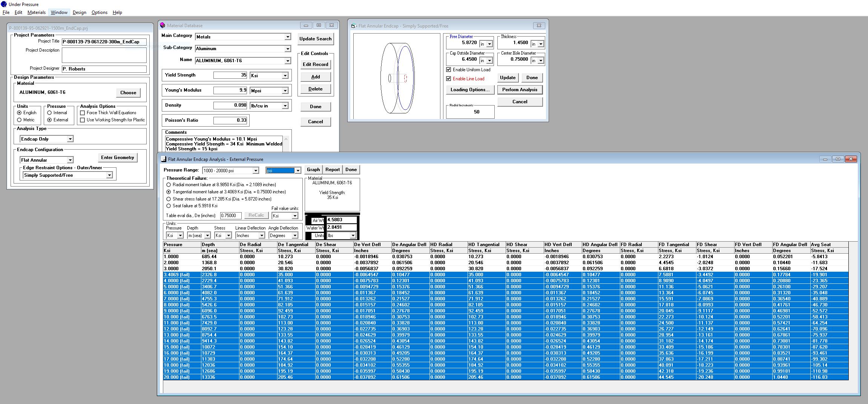Close the Endcap Analysis results window
This screenshot has height=404, width=868.
pos(851,159)
